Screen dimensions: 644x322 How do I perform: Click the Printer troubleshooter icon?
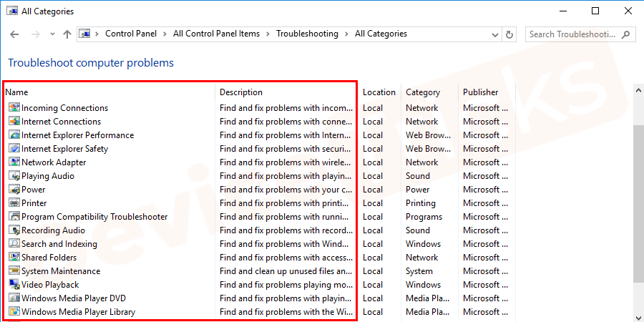pos(14,203)
